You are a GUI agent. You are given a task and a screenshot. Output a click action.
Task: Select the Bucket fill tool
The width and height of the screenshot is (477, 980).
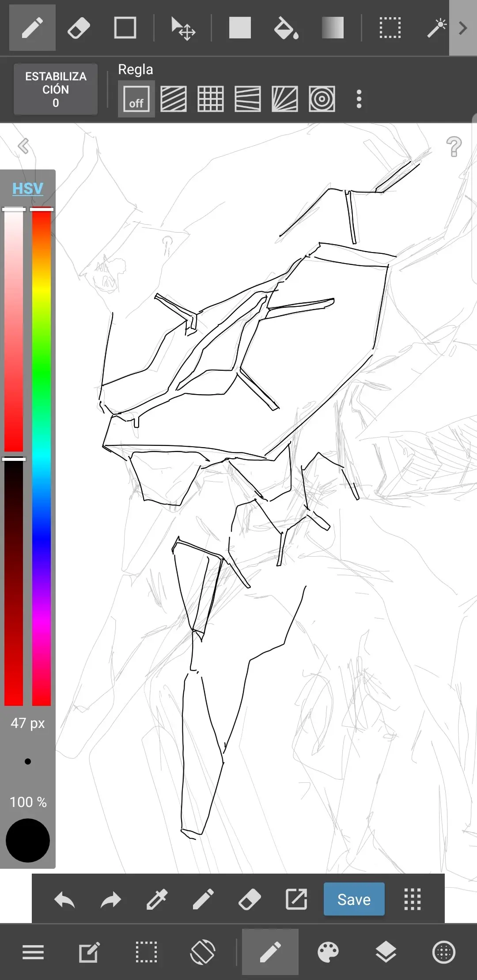(286, 28)
